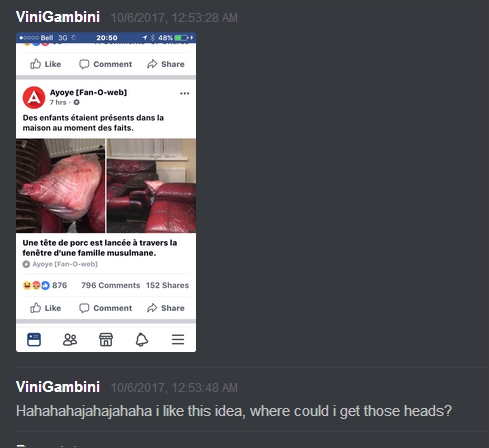Open the News Feed tab icon

coord(34,340)
